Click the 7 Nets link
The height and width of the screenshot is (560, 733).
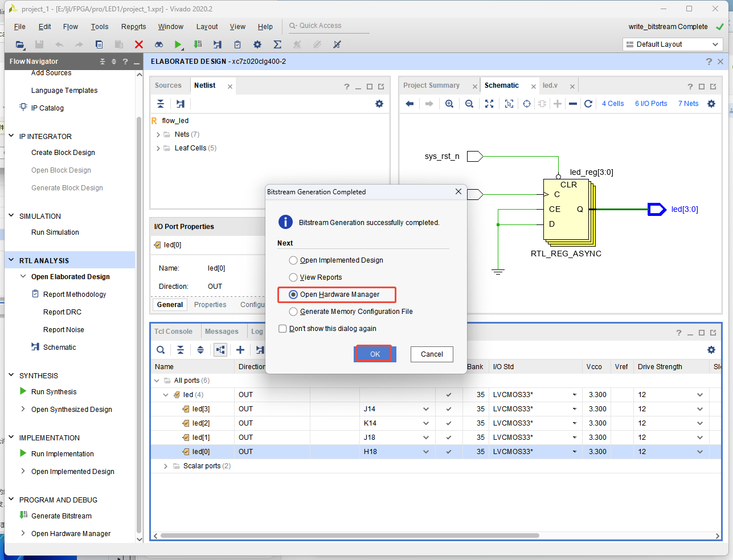pos(688,104)
